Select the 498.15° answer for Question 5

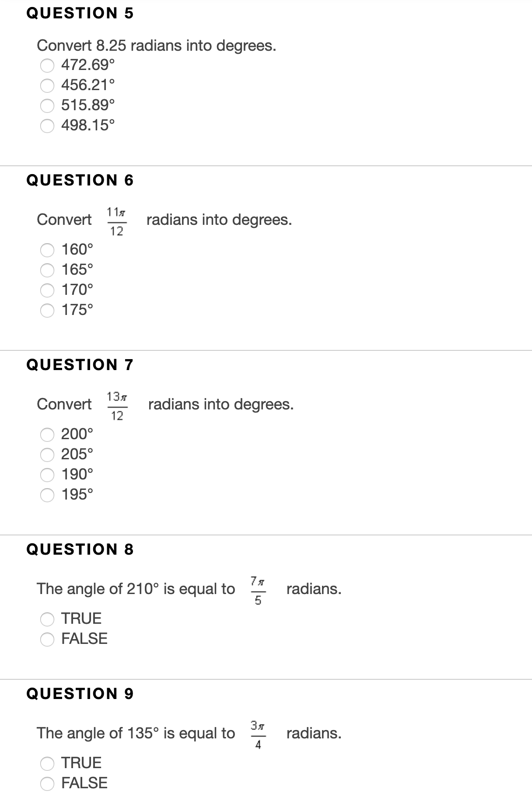point(47,126)
